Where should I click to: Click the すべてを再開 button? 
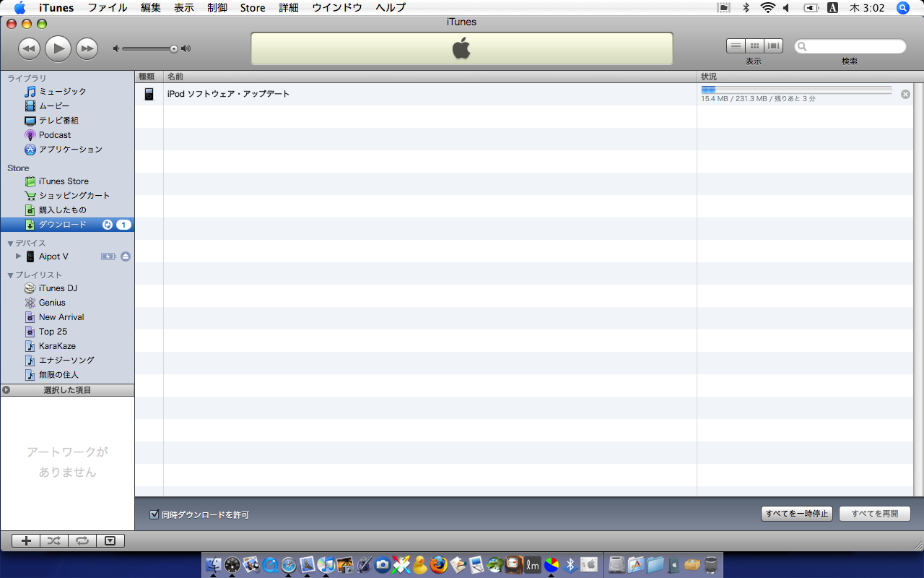875,514
